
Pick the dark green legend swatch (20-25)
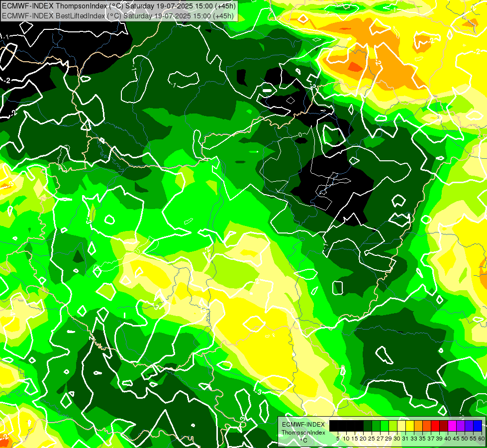pyautogui.click(x=368, y=426)
